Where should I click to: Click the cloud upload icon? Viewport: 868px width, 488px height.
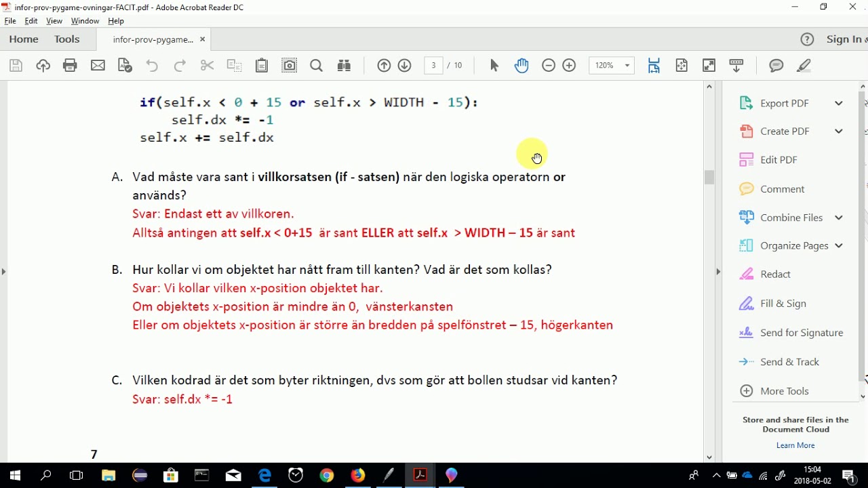[x=43, y=66]
